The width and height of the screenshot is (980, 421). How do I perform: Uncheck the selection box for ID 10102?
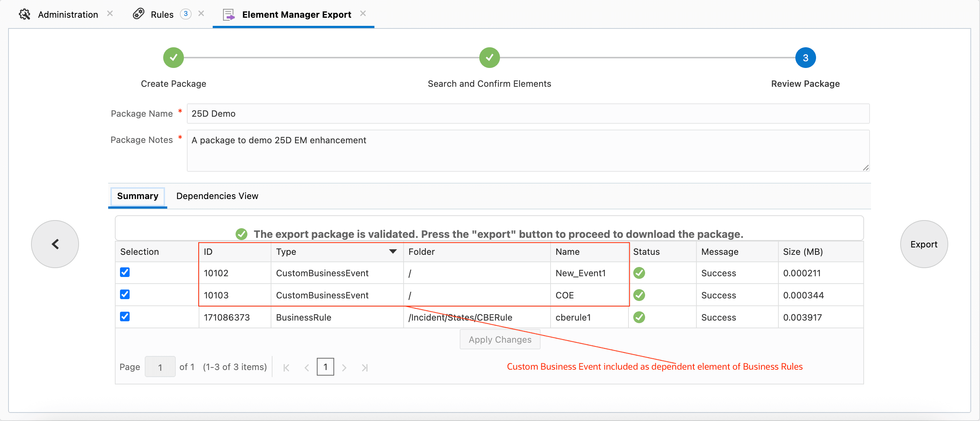[x=125, y=273]
